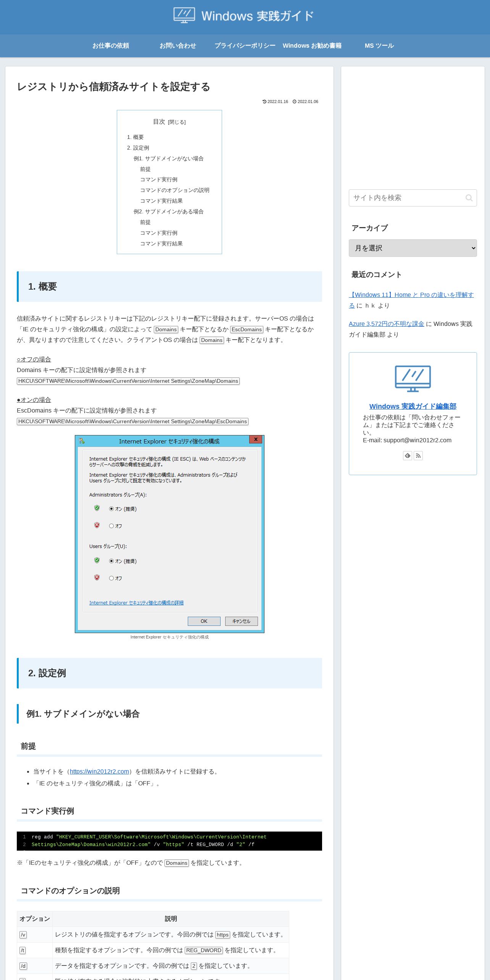
Task: Open Windows 実践ガイド編集部 profile link
Action: (413, 406)
